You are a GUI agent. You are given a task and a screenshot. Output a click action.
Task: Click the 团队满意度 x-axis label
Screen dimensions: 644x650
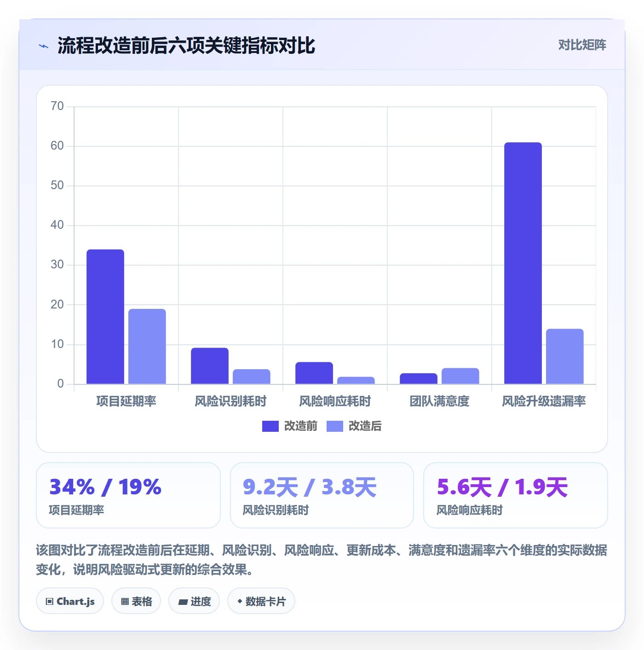(440, 401)
